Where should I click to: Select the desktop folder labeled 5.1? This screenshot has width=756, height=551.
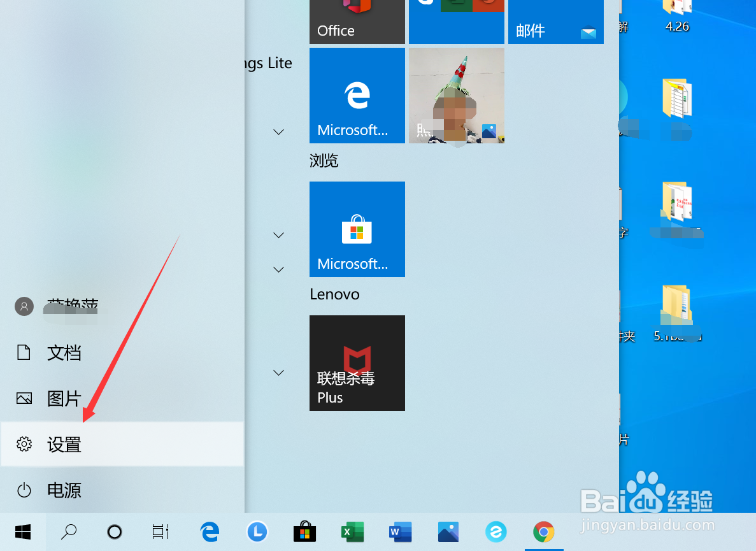677,313
